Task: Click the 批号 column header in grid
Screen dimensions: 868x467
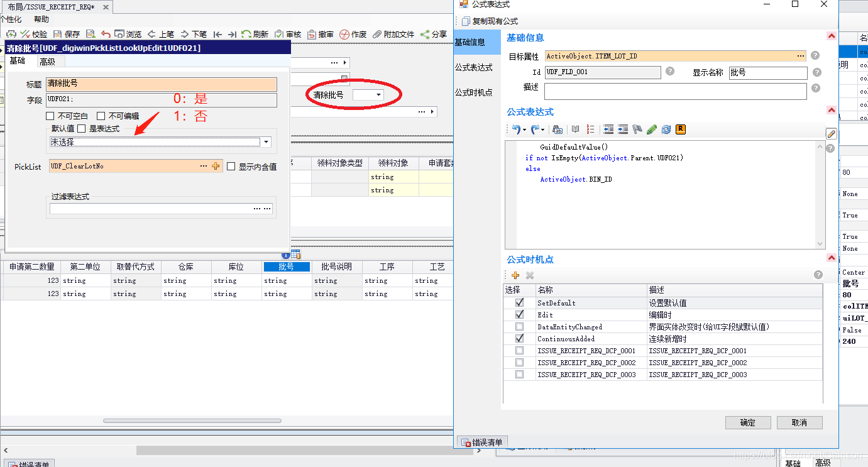Action: click(x=287, y=266)
